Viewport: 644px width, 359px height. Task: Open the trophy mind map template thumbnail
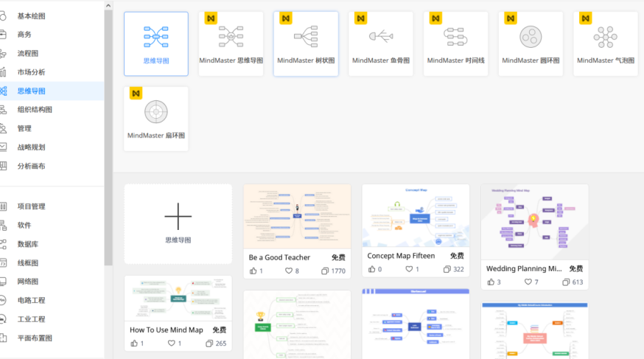point(297,325)
